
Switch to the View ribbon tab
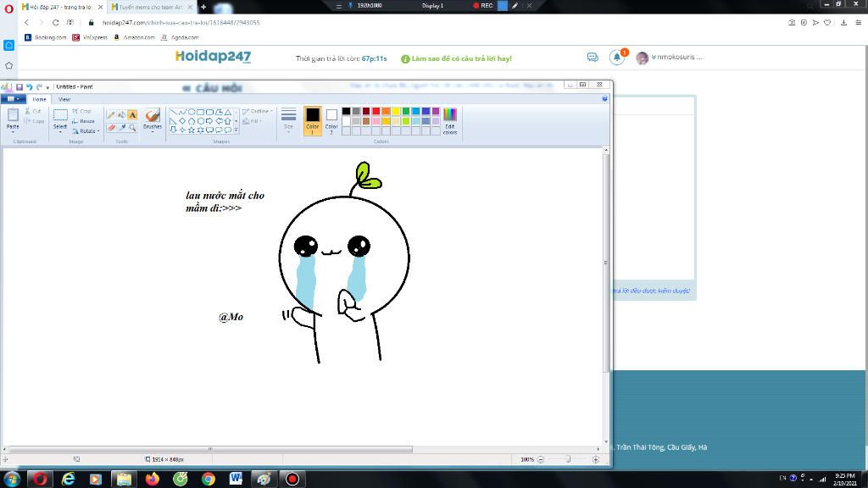(x=64, y=99)
